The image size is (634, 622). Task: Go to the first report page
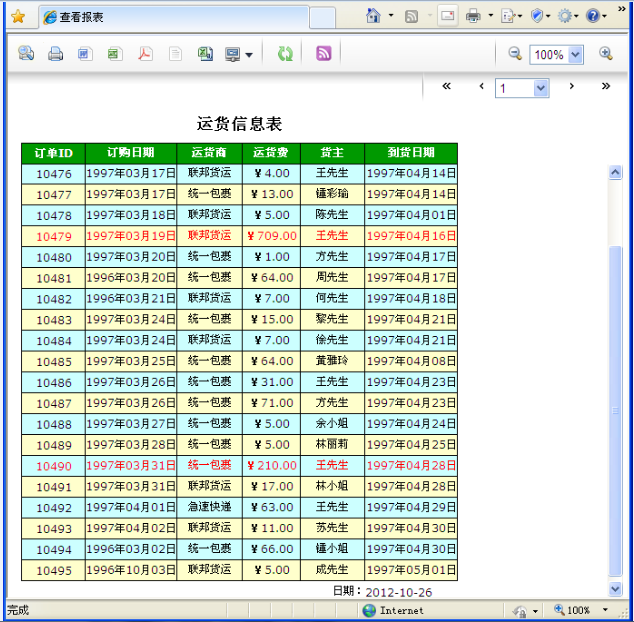(x=446, y=86)
